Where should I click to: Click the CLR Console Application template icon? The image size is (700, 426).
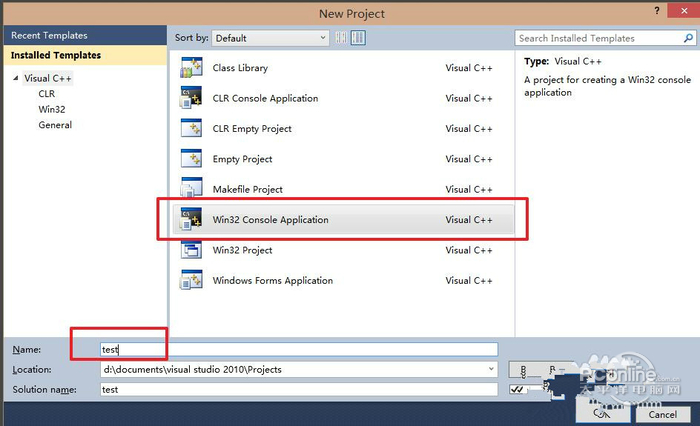(x=191, y=98)
